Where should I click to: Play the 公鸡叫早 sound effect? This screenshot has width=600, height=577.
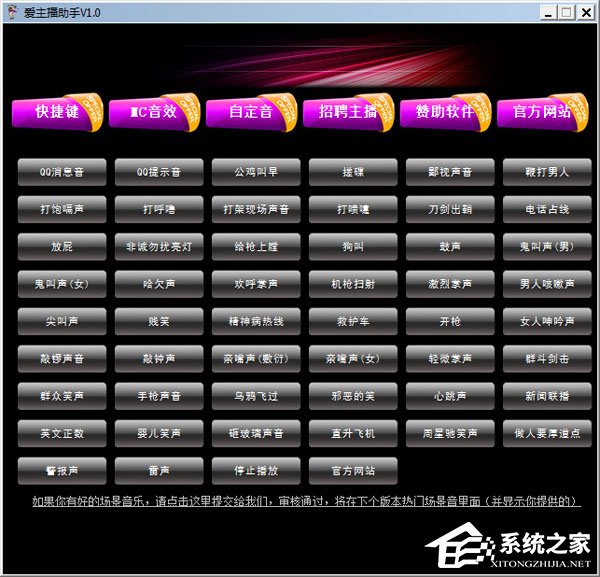tap(256, 172)
